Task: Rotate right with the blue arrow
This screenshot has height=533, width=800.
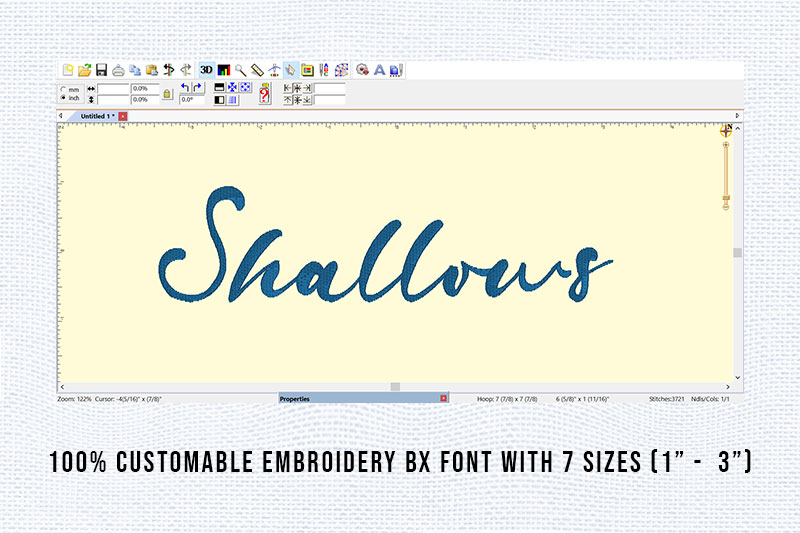Action: [x=198, y=88]
